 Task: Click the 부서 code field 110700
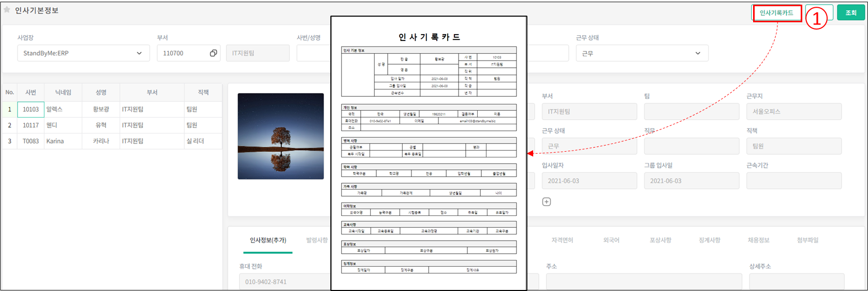[181, 53]
